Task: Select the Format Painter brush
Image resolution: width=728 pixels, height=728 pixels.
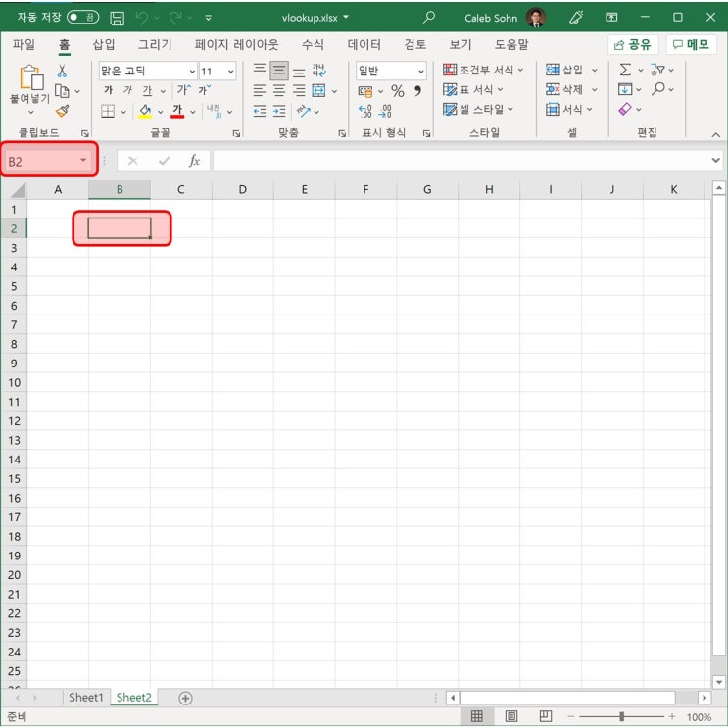Action: [62, 111]
